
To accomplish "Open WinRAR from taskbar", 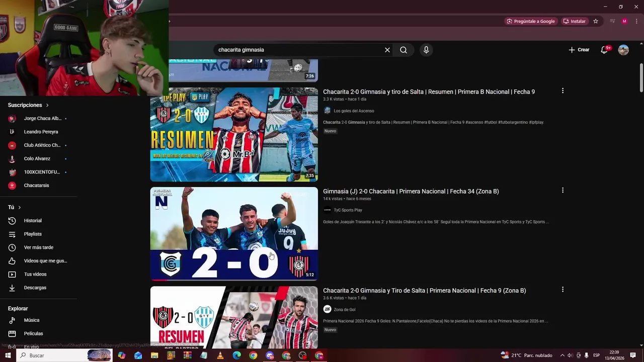I will click(x=187, y=355).
